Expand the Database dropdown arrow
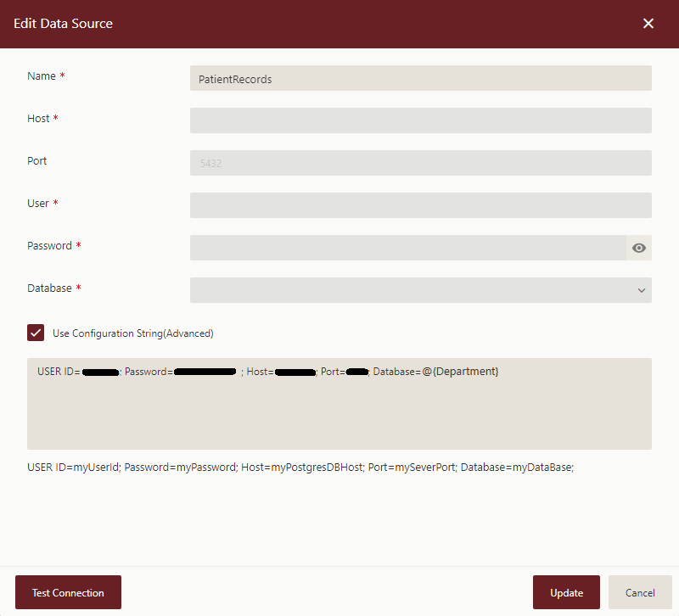Screen dimensions: 679x616 [641, 290]
